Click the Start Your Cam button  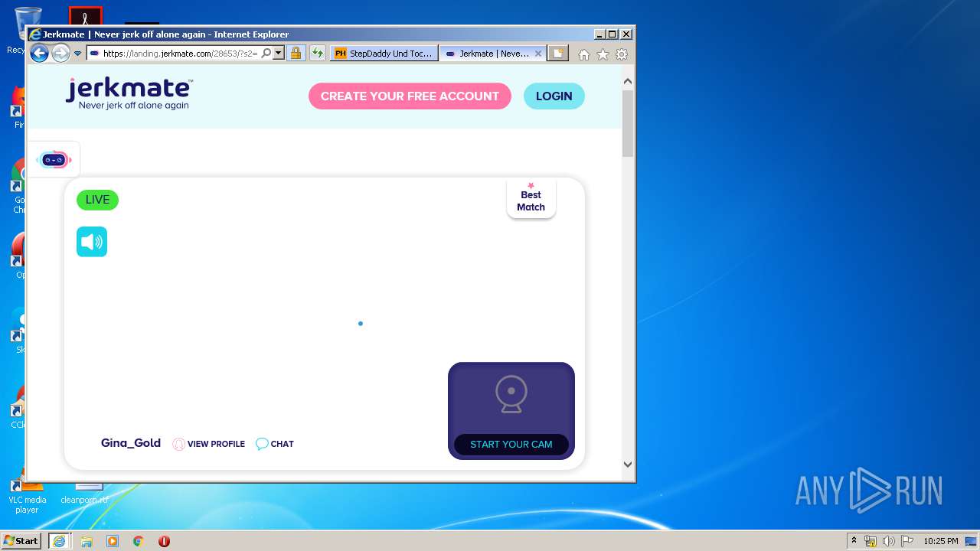(511, 445)
